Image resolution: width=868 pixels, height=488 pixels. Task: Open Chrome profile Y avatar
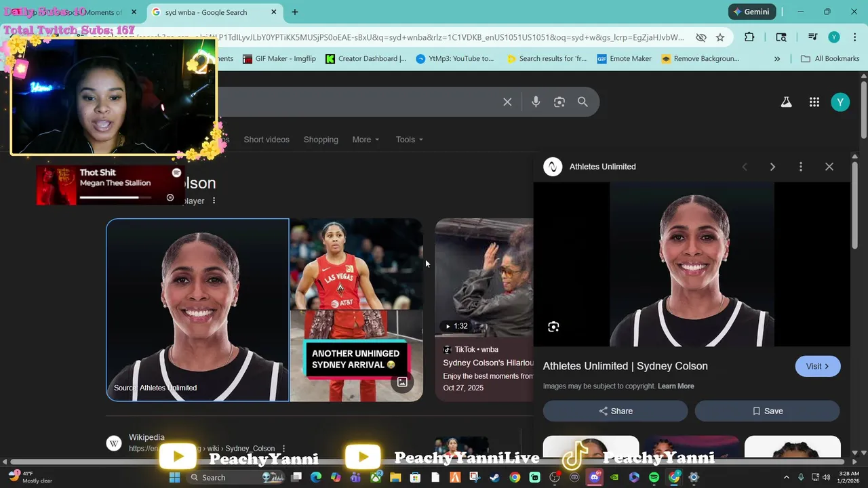834,37
